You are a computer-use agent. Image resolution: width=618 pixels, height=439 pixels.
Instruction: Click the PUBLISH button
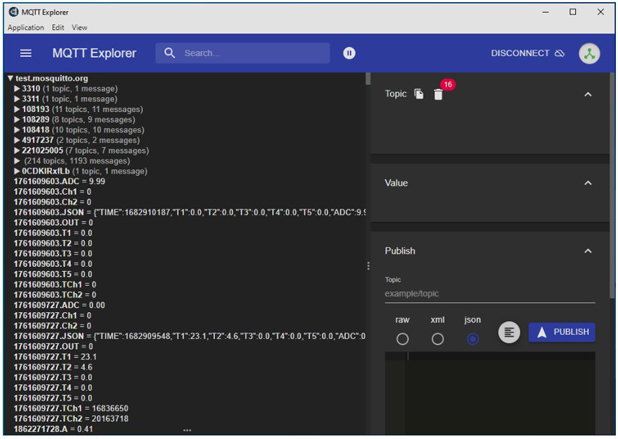[x=561, y=332]
